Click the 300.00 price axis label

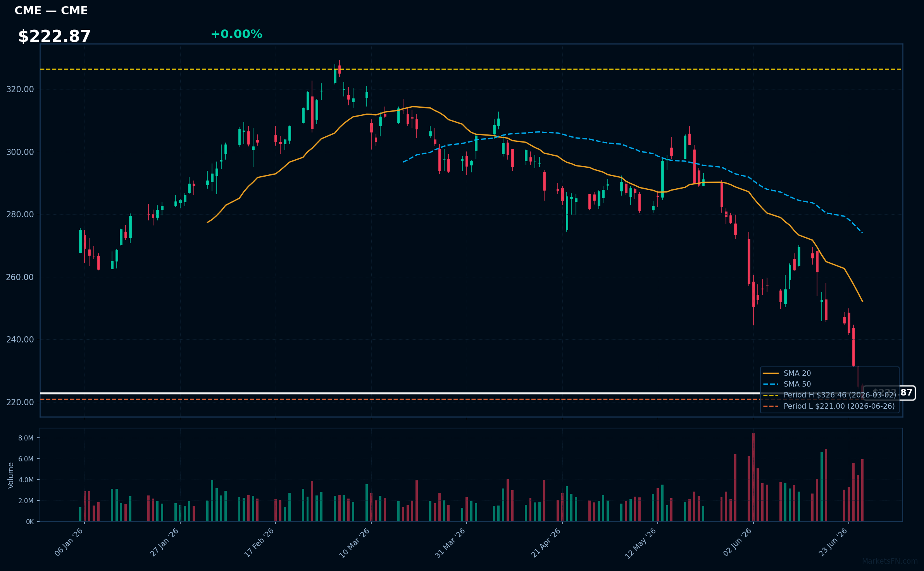click(20, 152)
